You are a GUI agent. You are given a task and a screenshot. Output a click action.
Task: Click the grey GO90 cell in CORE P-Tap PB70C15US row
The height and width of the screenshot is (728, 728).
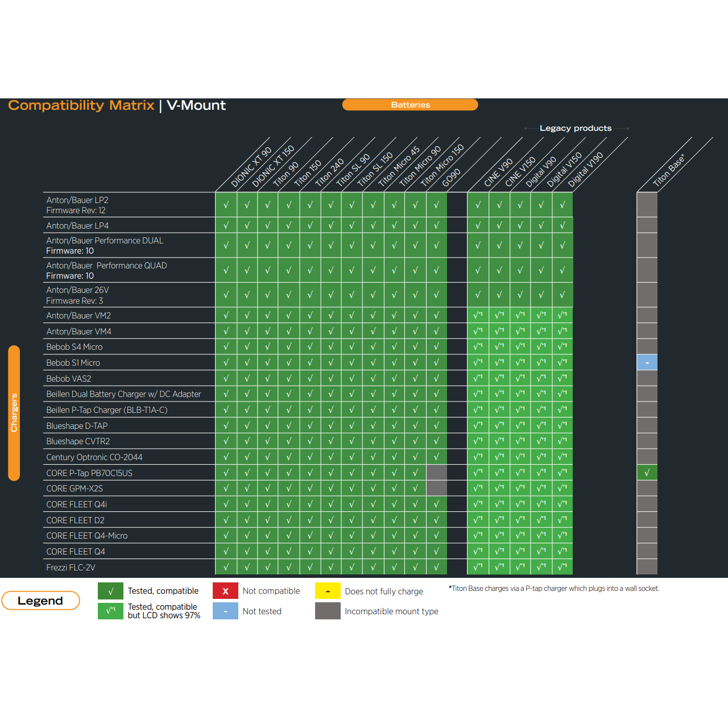(x=436, y=473)
